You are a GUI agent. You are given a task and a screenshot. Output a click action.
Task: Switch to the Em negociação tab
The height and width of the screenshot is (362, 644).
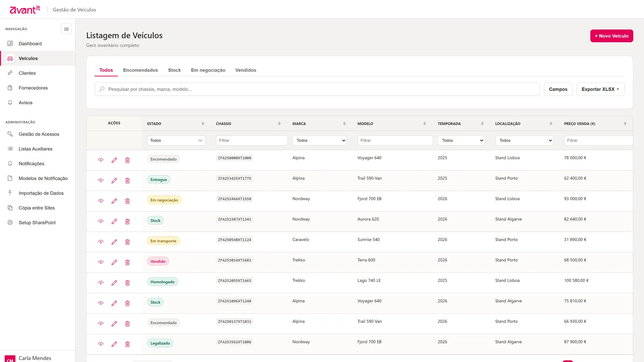[x=208, y=70]
